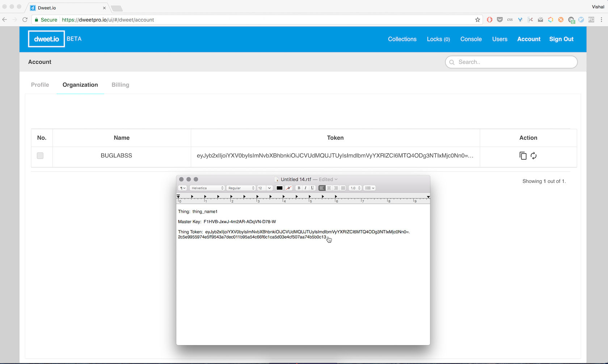The height and width of the screenshot is (364, 608).
Task: Open the black text color swatch
Action: [279, 188]
